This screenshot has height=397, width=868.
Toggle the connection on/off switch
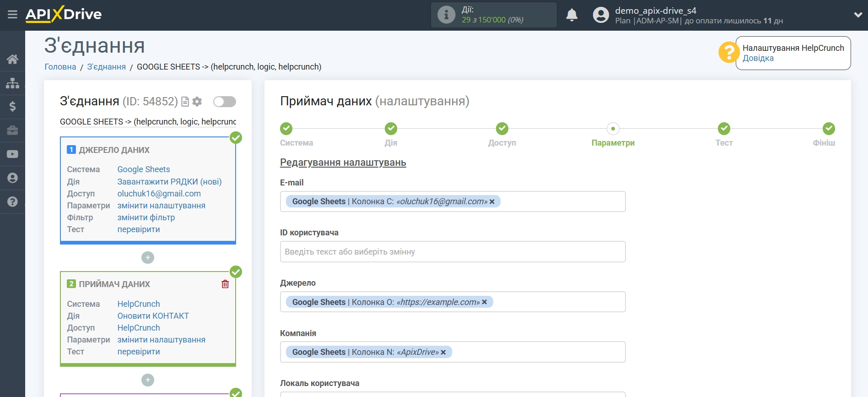tap(225, 102)
